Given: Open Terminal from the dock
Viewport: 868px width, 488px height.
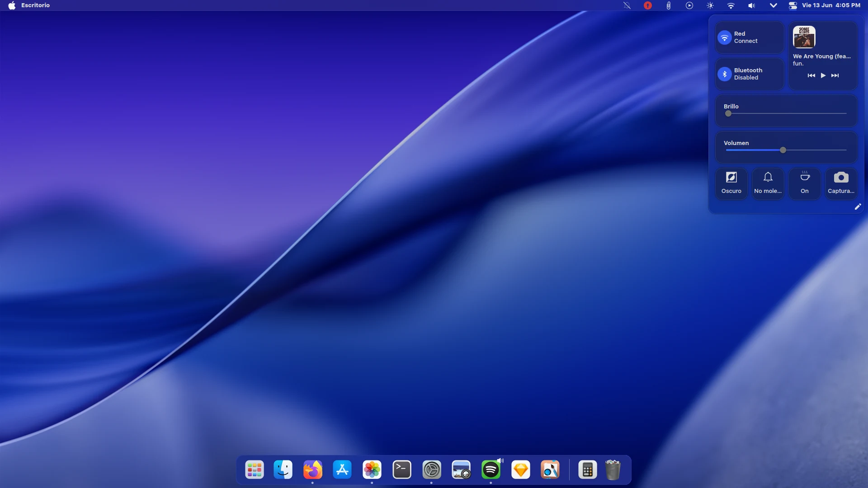Looking at the screenshot, I should click(x=402, y=470).
